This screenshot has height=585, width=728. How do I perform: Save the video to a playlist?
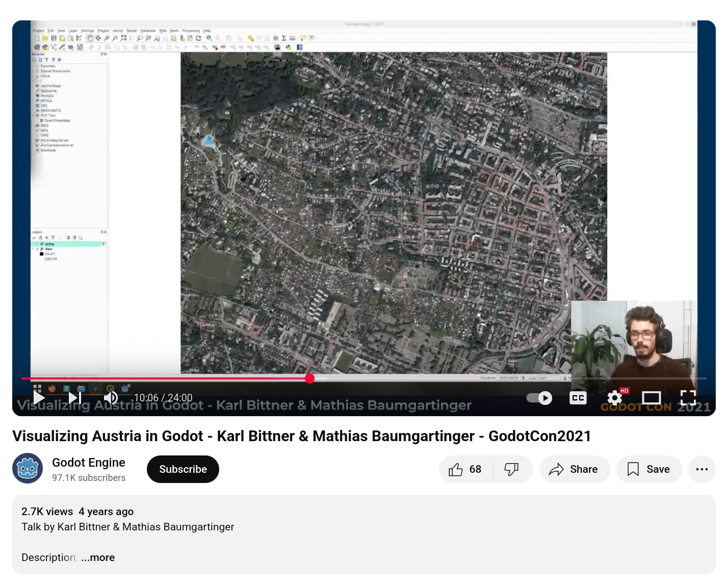(x=649, y=469)
